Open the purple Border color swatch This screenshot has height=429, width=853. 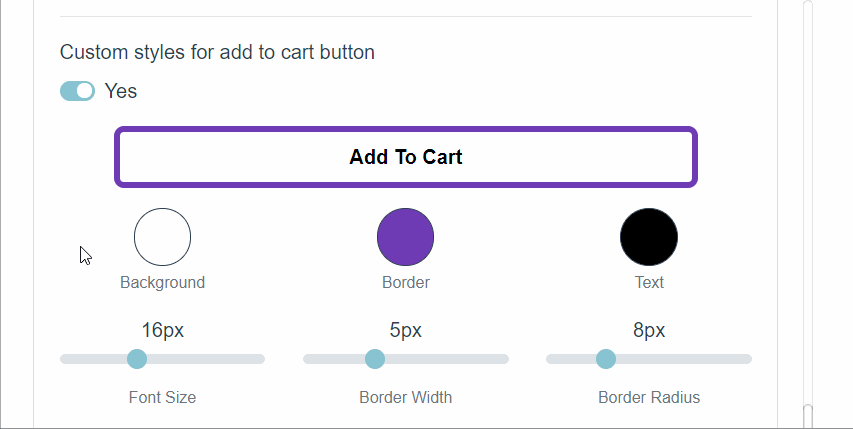pos(405,237)
